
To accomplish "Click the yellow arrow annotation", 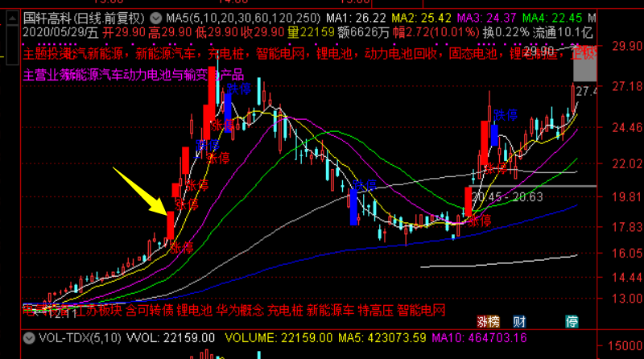I will (x=139, y=191).
